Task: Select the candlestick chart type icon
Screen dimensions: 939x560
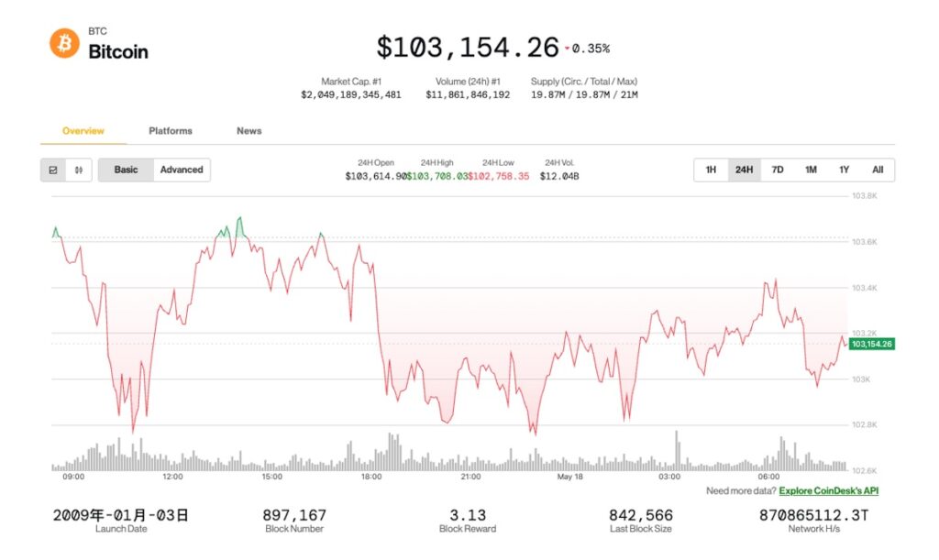Action: (79, 170)
